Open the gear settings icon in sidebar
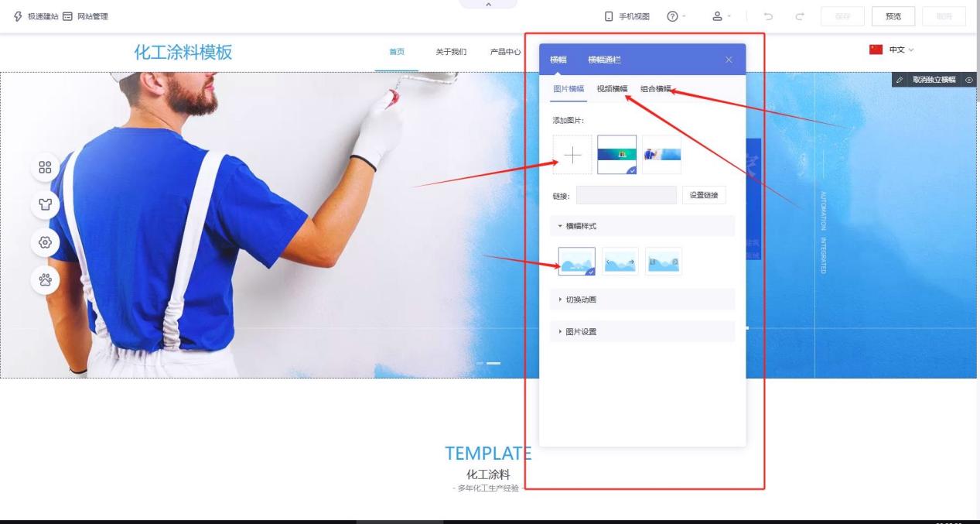The image size is (980, 524). click(x=46, y=242)
